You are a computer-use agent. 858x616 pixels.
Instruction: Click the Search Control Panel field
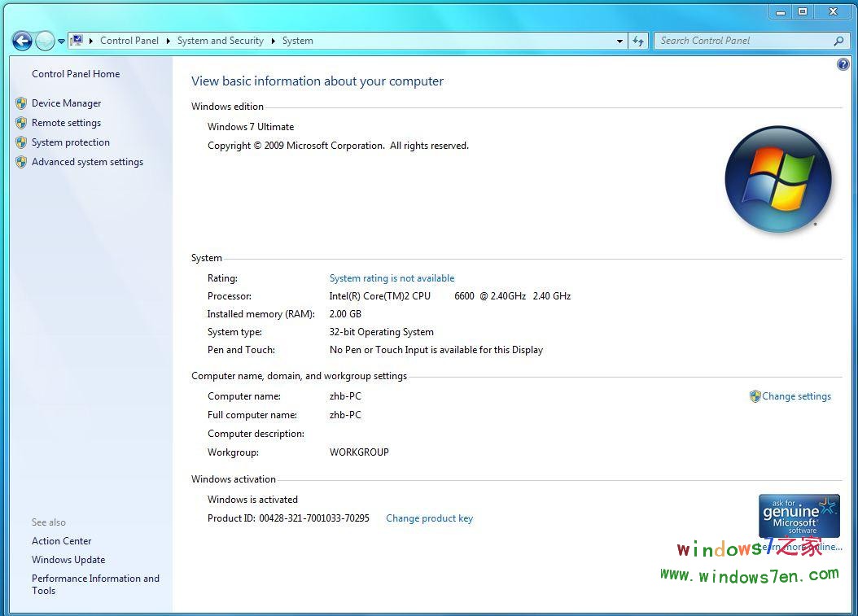click(741, 41)
